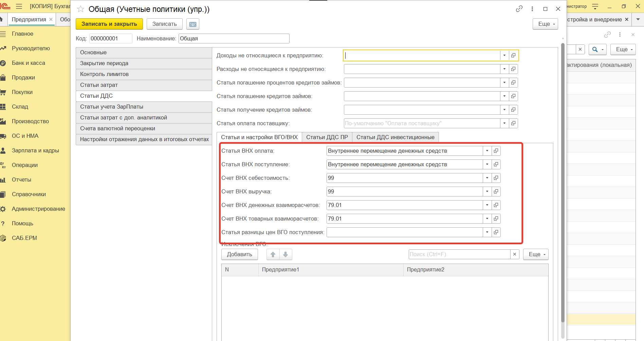This screenshot has height=341, width=644.
Task: Expand the Статья оплата поставщику dropdown
Action: (504, 123)
